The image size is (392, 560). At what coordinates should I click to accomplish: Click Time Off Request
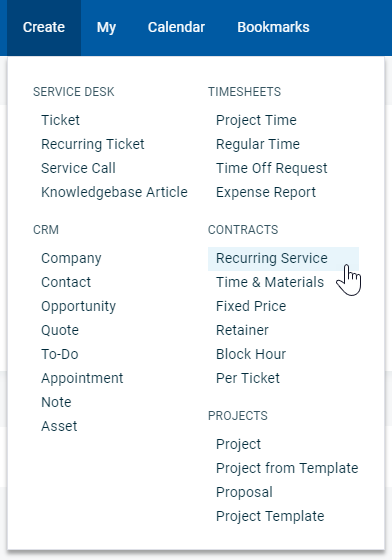tap(271, 168)
